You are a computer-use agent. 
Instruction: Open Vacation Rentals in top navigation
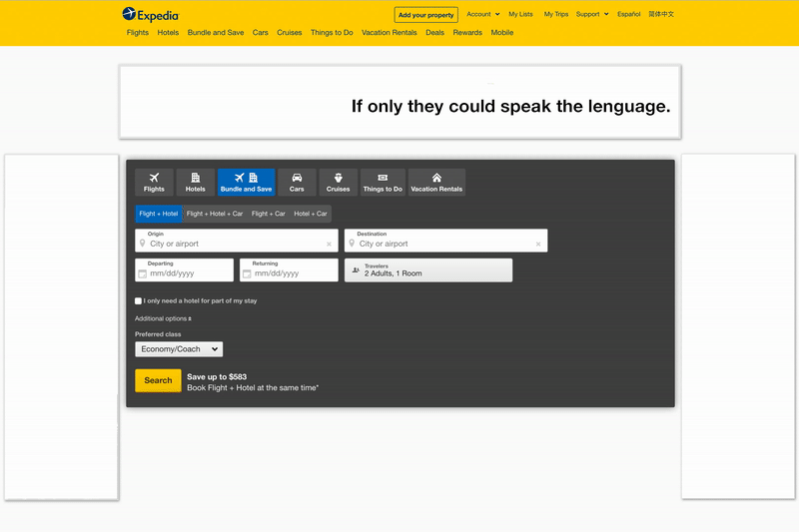click(390, 33)
